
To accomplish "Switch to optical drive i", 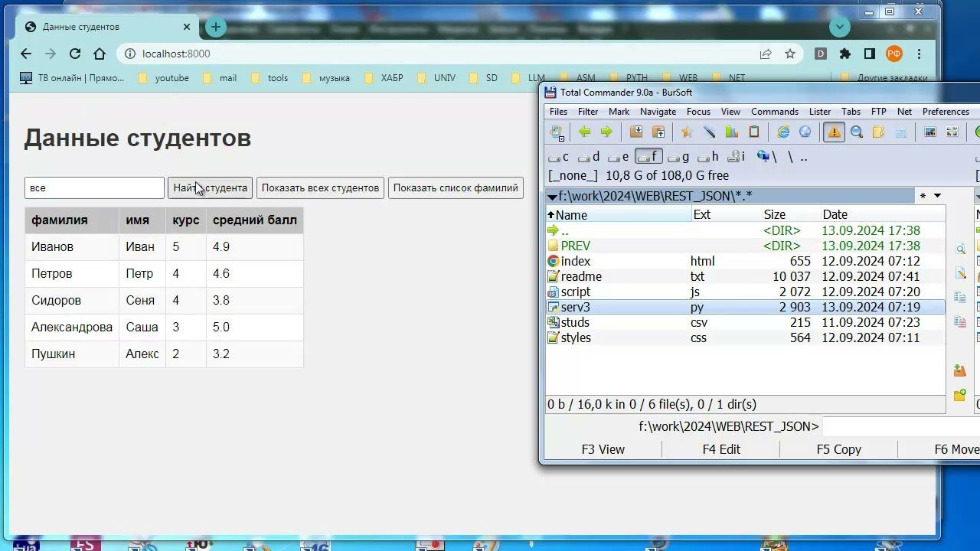I will coord(736,157).
